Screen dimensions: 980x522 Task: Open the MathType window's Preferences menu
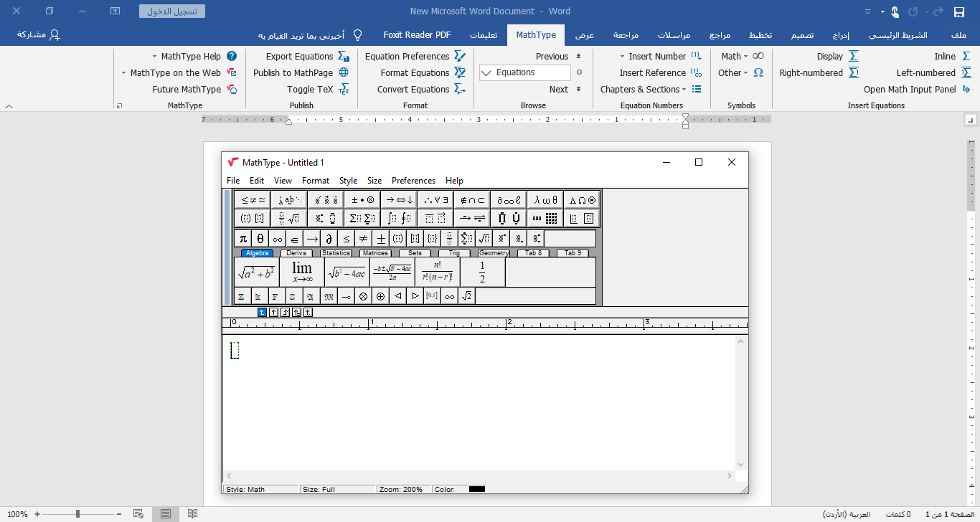click(x=413, y=181)
